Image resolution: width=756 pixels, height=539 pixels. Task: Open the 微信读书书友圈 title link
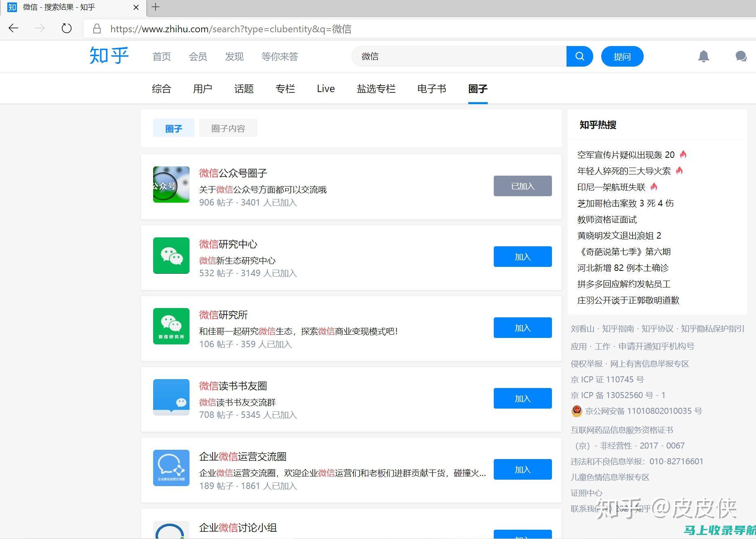pyautogui.click(x=233, y=386)
